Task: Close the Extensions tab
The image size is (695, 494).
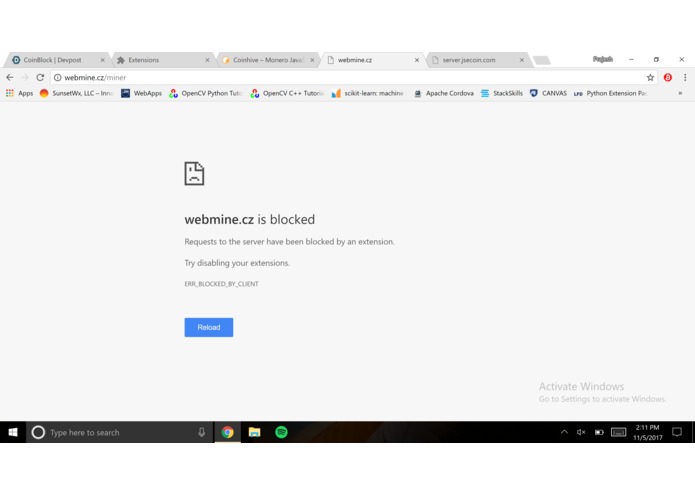Action: tap(207, 60)
